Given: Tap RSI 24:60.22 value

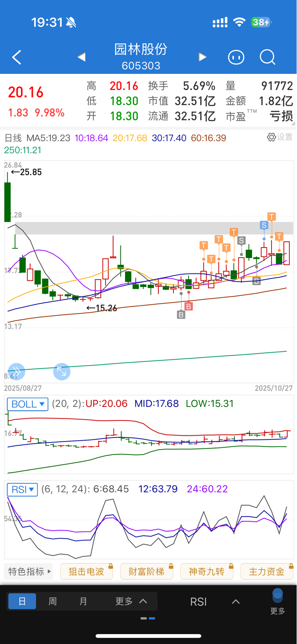Looking at the screenshot, I should [x=207, y=489].
